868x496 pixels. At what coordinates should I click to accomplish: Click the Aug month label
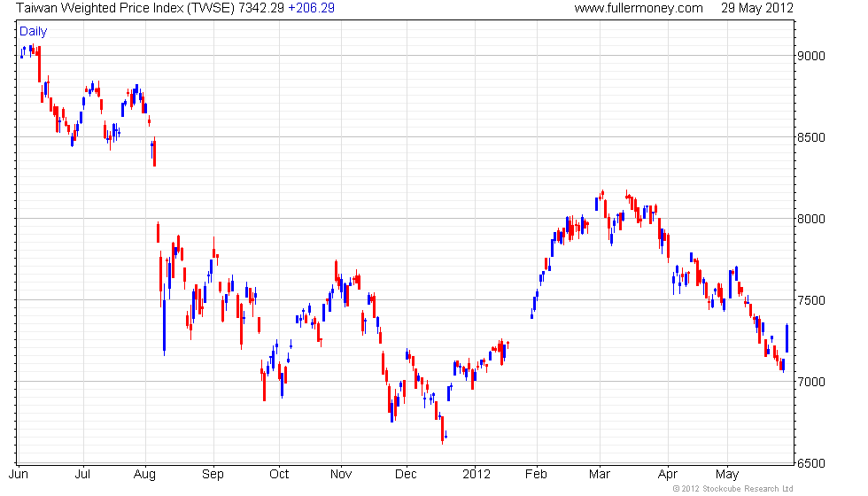click(x=144, y=475)
